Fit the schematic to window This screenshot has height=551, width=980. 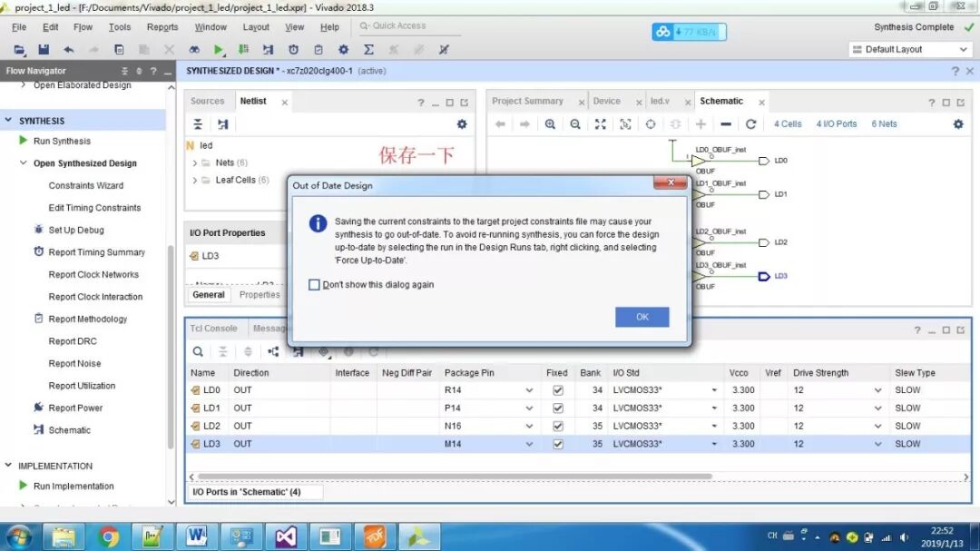coord(600,123)
